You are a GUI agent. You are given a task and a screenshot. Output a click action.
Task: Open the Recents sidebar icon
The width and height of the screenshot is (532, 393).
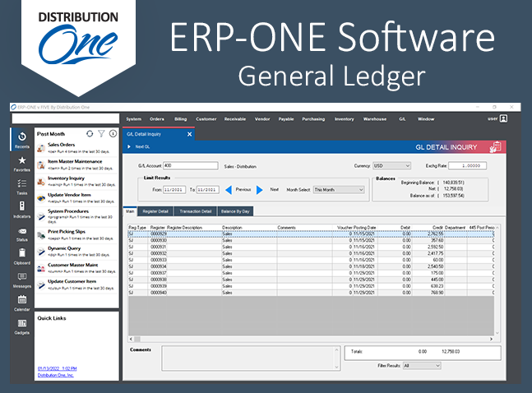(22, 136)
